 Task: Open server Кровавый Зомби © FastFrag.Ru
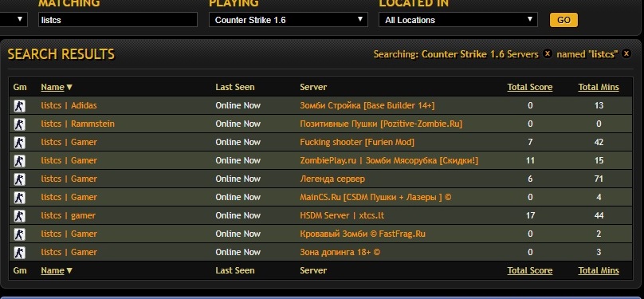coord(363,234)
